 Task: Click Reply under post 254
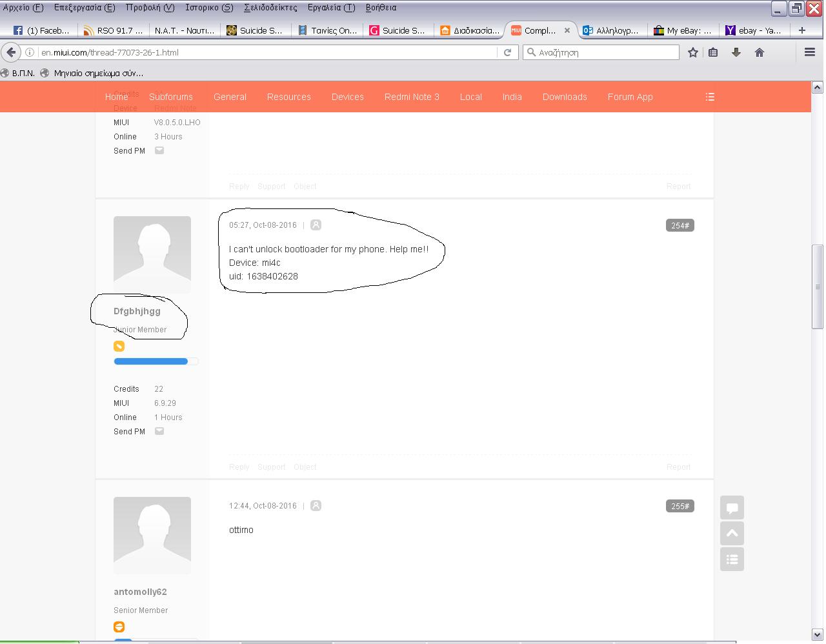click(x=239, y=467)
